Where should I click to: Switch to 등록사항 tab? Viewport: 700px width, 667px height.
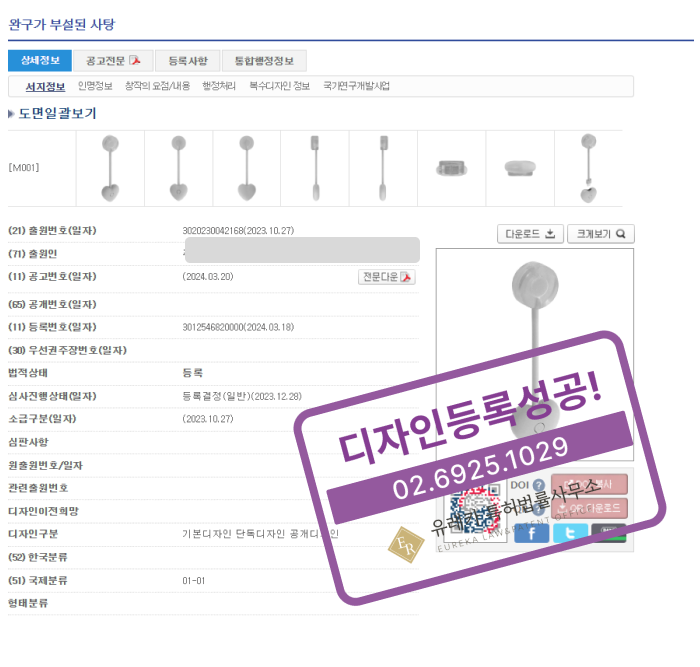(187, 60)
